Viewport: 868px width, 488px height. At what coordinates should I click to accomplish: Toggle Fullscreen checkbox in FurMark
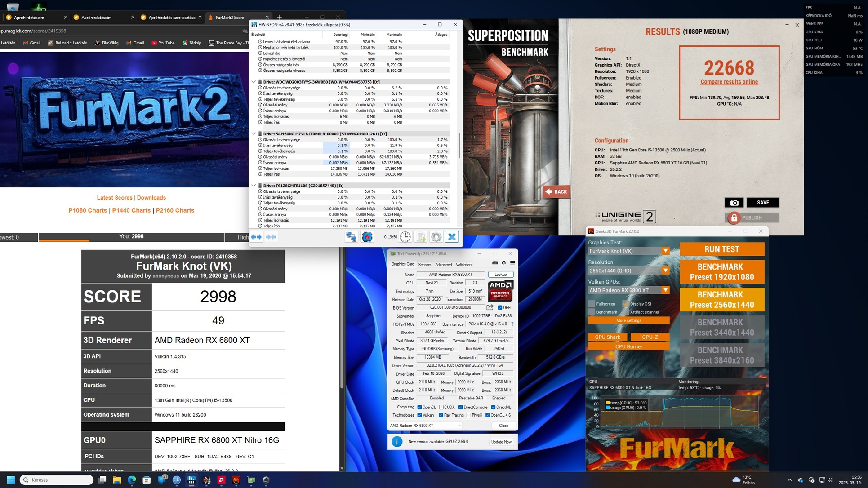(592, 304)
